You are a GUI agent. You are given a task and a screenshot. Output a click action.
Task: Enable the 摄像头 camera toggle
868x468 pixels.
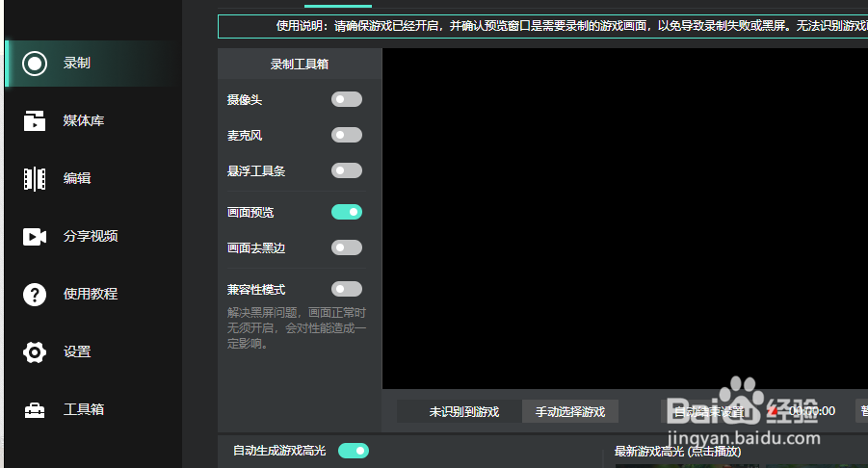[347, 99]
